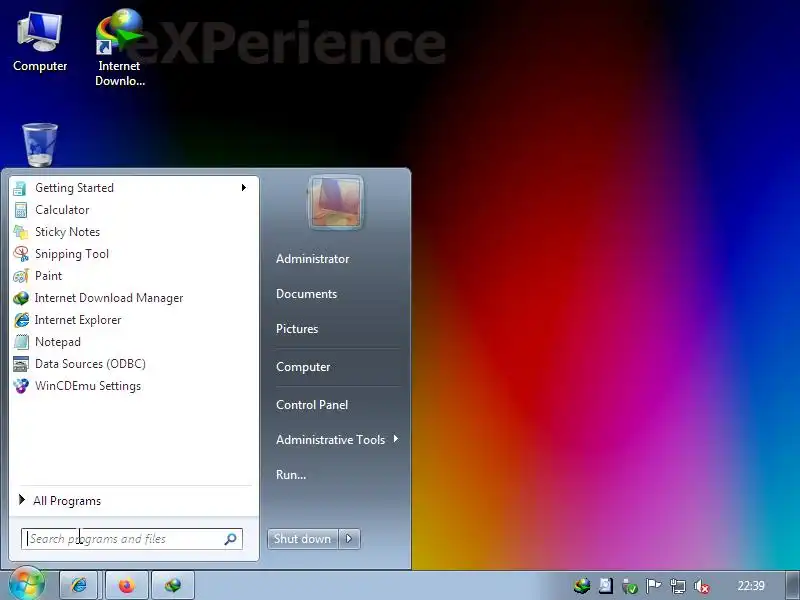Click the Data Sources (ODBC) icon

tap(20, 364)
